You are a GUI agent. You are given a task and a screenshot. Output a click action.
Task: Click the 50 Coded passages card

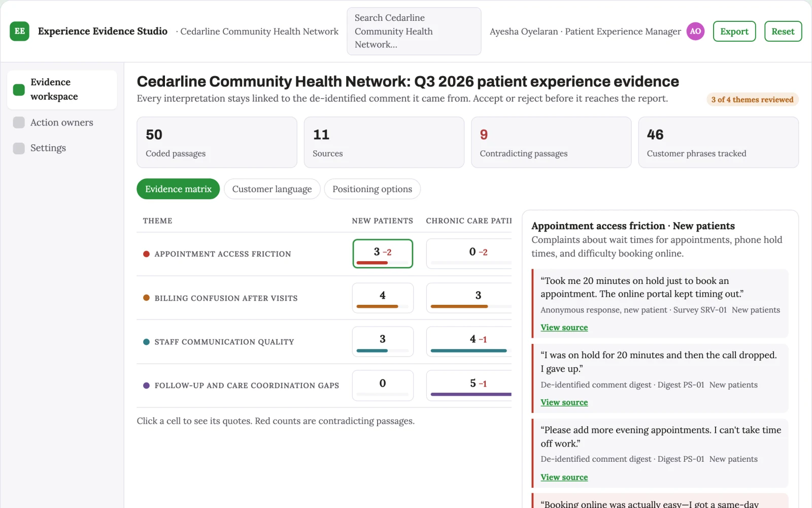click(217, 142)
